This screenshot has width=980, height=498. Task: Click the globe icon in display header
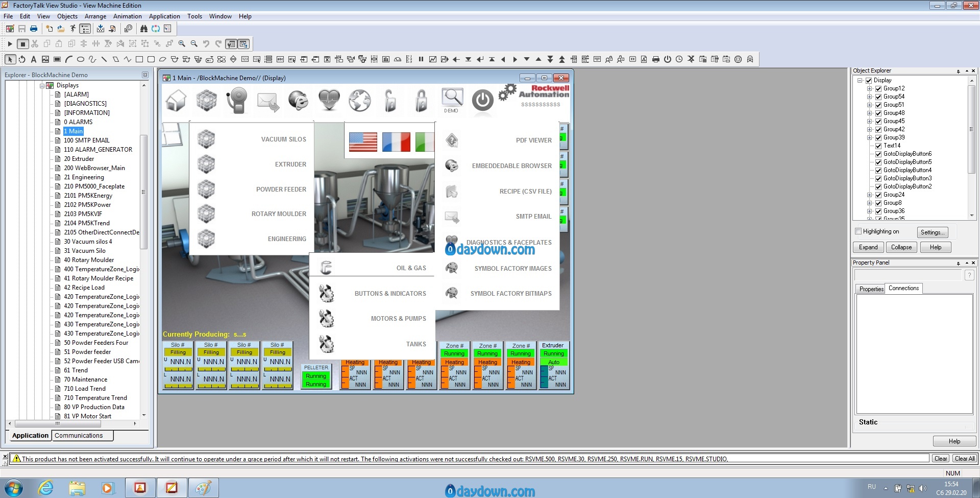tap(360, 100)
